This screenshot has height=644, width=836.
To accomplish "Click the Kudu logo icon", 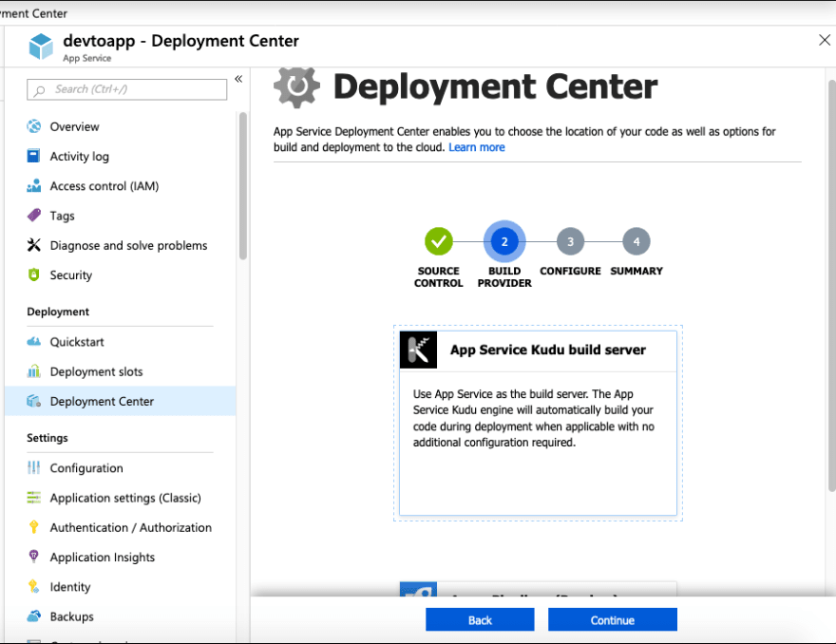I will [419, 350].
